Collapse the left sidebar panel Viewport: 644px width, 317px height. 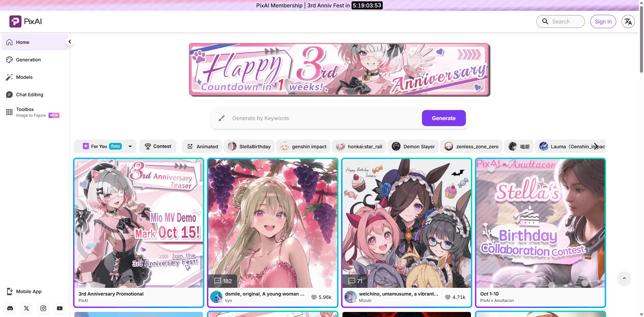(x=69, y=42)
